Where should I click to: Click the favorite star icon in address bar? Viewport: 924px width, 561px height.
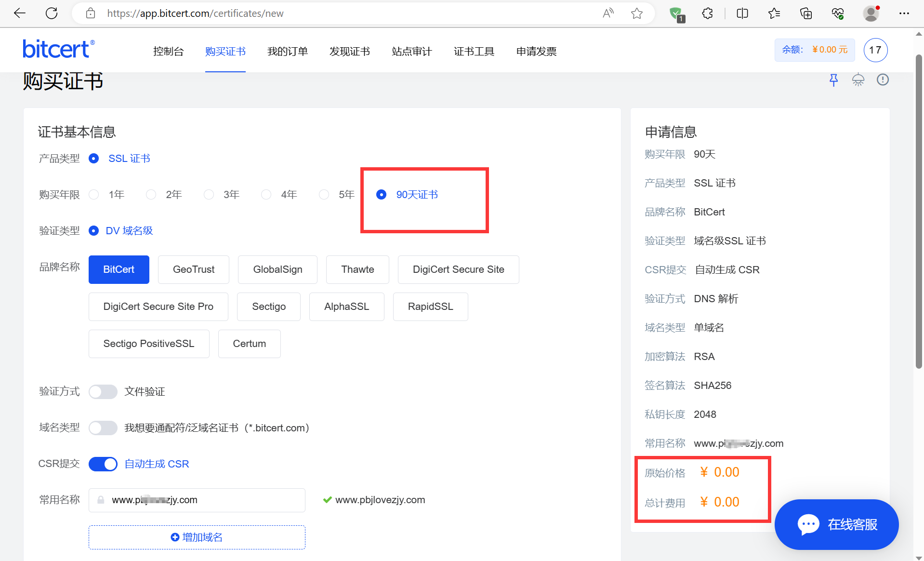(636, 13)
